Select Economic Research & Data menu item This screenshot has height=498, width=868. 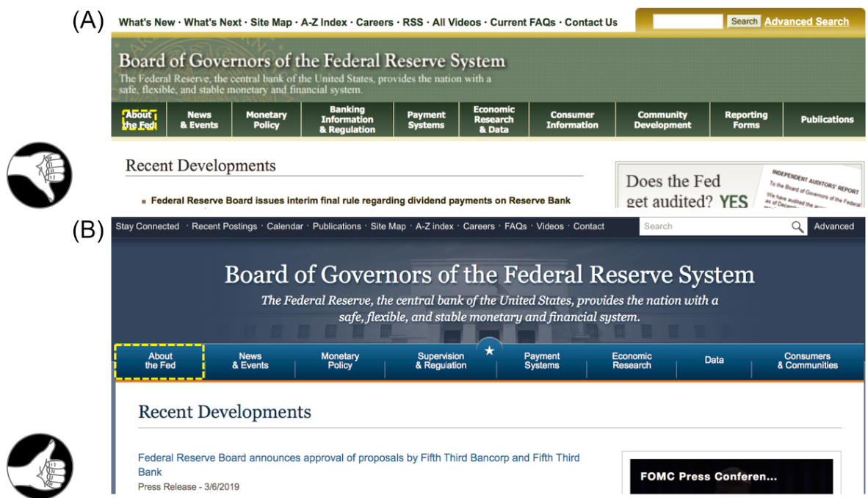493,120
